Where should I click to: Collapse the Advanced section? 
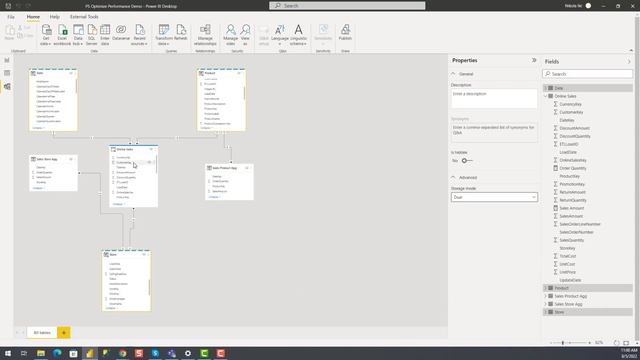pyautogui.click(x=453, y=178)
